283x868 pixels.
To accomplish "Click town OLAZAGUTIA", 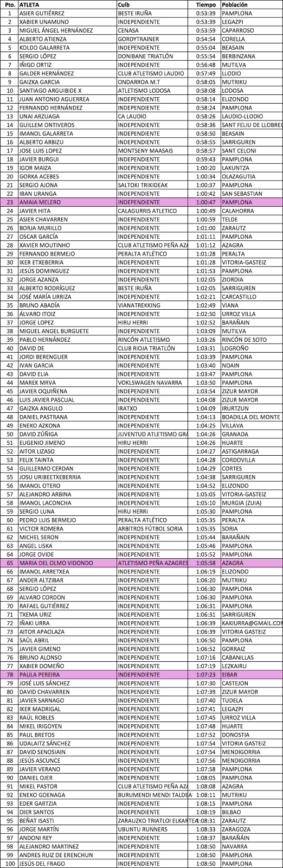I will pyautogui.click(x=239, y=176).
